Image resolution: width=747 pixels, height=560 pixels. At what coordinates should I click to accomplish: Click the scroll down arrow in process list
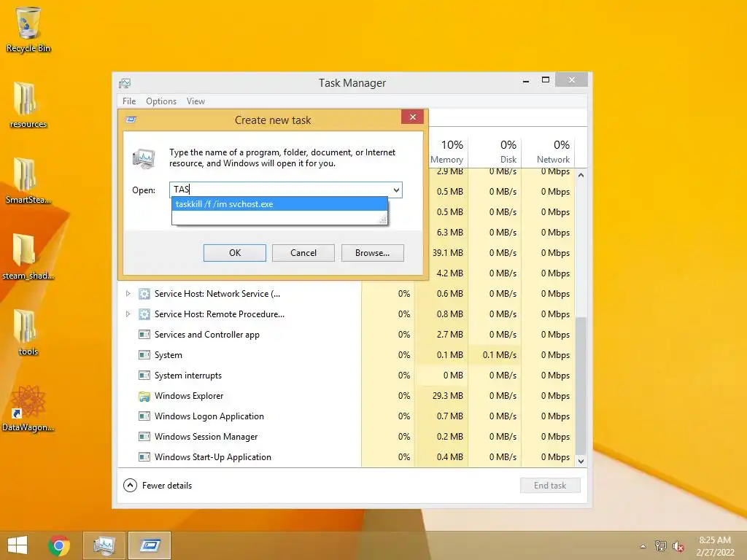point(581,461)
